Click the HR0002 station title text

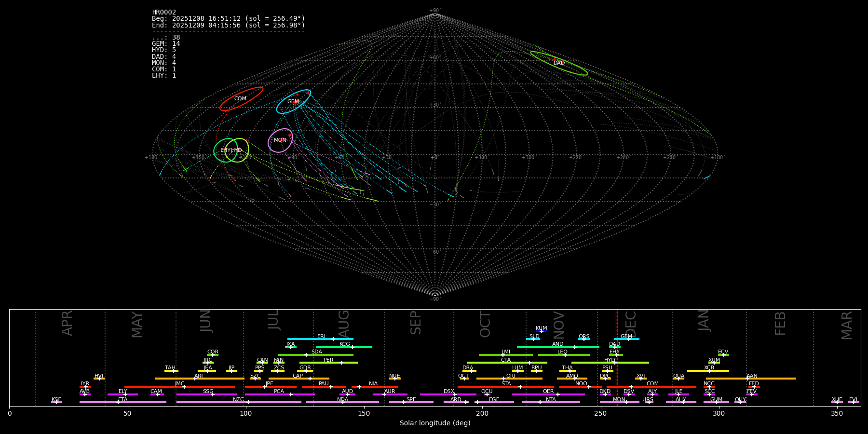pos(164,12)
